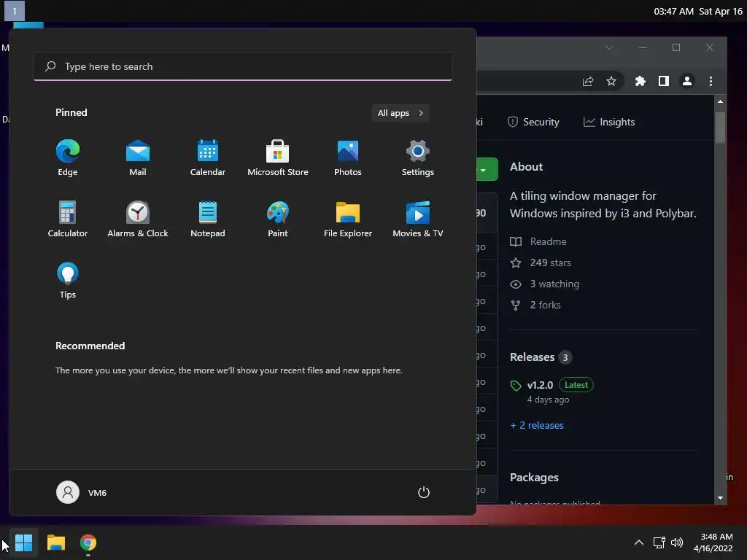
Task: View the 3 watching link
Action: pos(544,284)
